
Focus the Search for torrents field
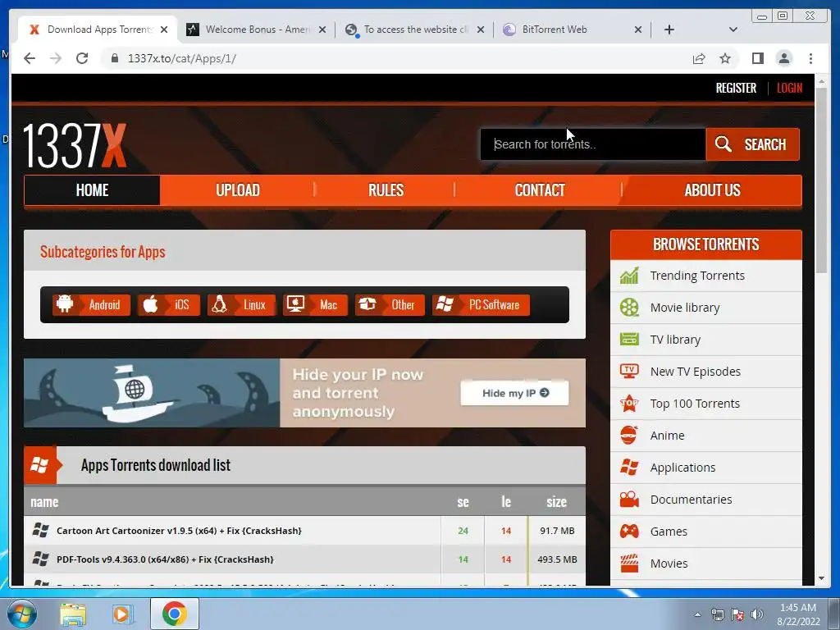coord(592,144)
